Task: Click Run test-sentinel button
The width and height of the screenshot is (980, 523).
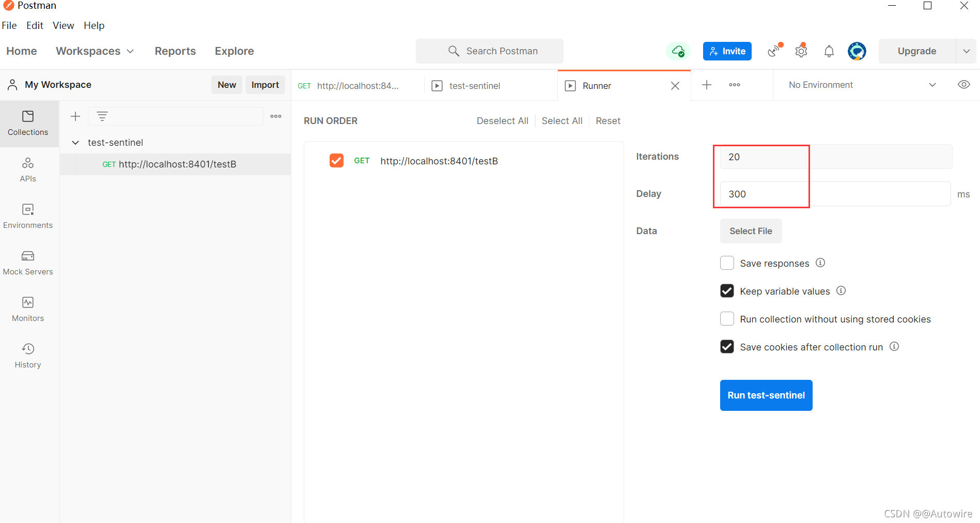Action: tap(766, 395)
